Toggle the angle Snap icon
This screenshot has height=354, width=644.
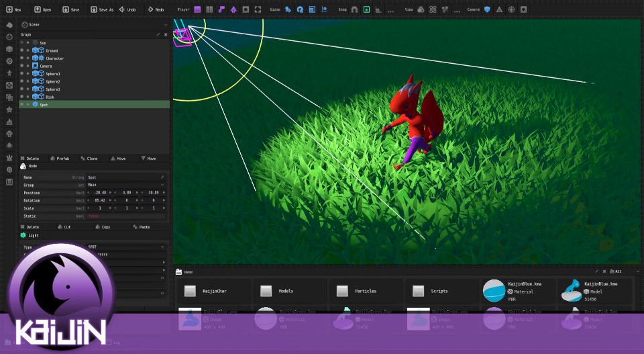pos(378,9)
